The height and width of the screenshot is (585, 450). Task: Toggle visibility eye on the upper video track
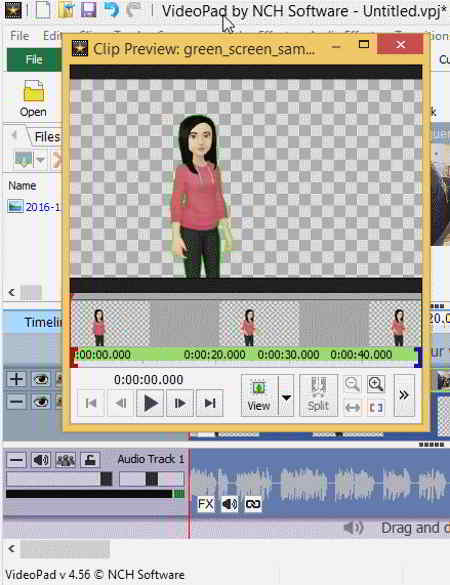coord(40,380)
